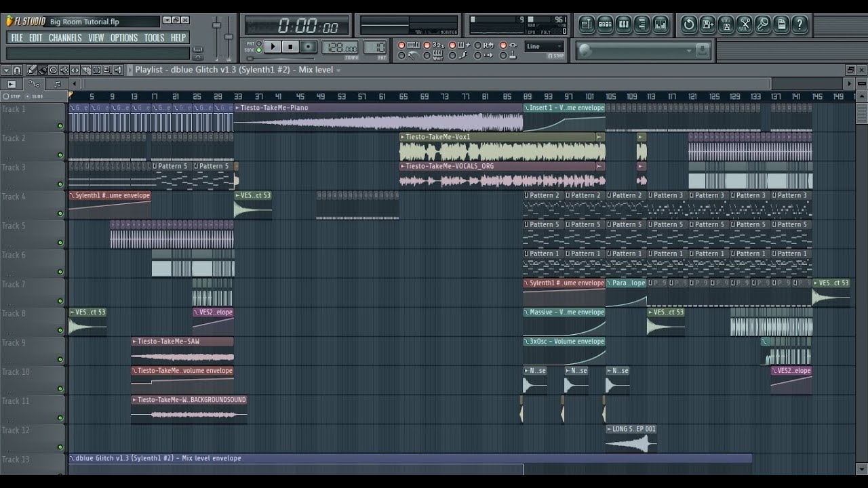Show the Browser panel icon
Image resolution: width=868 pixels, height=488 pixels.
[x=642, y=24]
